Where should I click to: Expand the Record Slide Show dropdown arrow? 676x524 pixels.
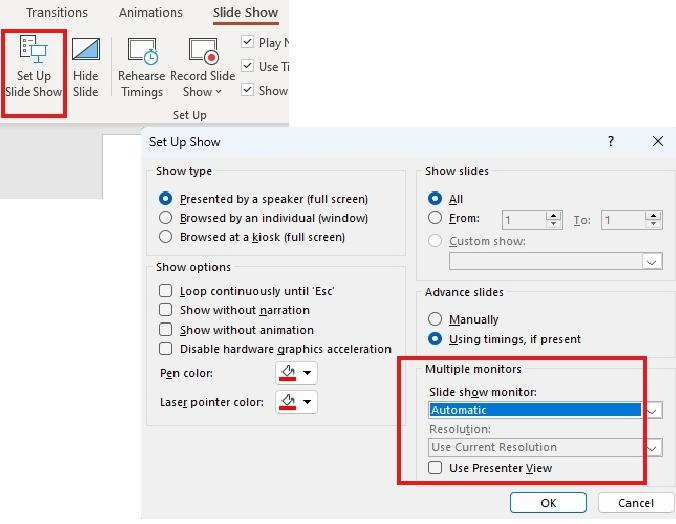(218, 92)
